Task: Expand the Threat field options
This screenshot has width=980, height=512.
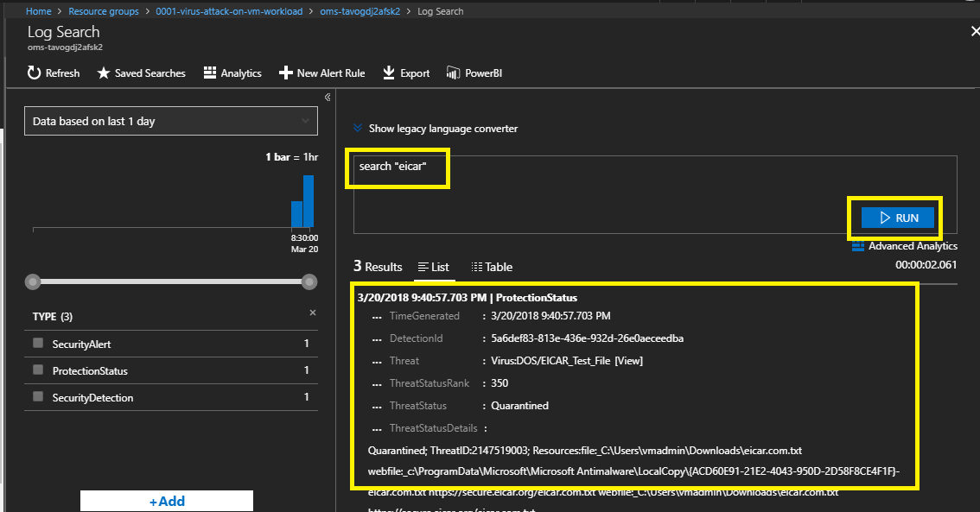Action: pos(376,362)
